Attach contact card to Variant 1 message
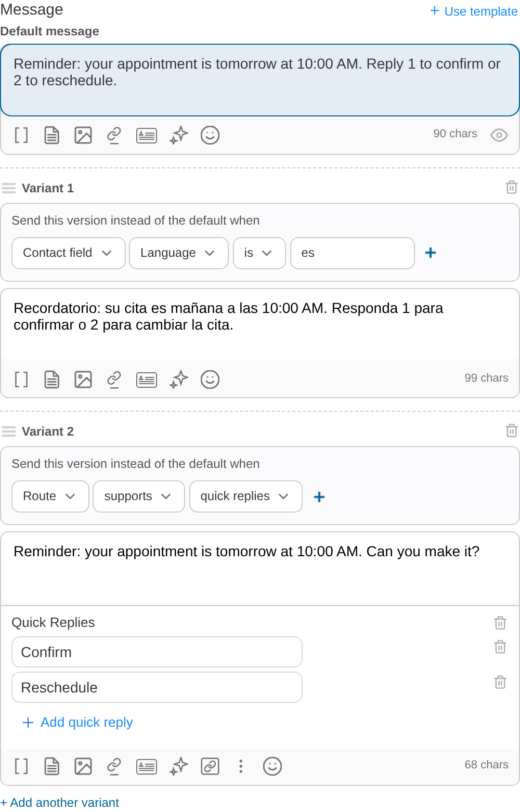This screenshot has width=520, height=812. tap(147, 380)
